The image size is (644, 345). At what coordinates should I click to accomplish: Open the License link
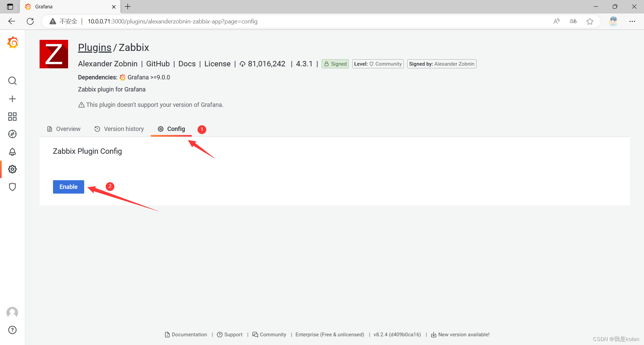point(217,64)
